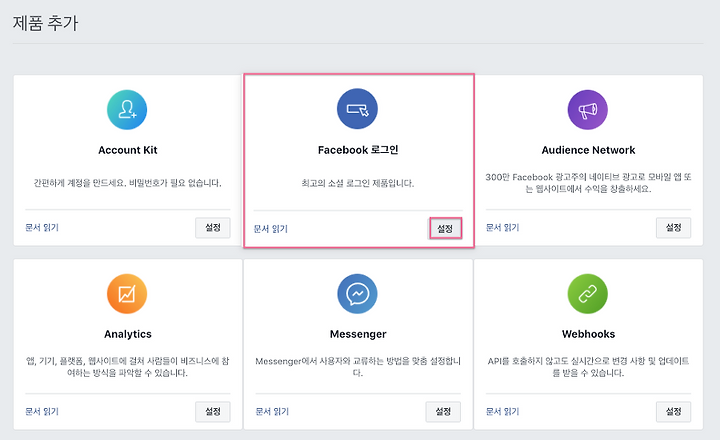Screen dimensions: 720x440
Task: Click 설정 button for Account Kit
Action: (x=213, y=228)
